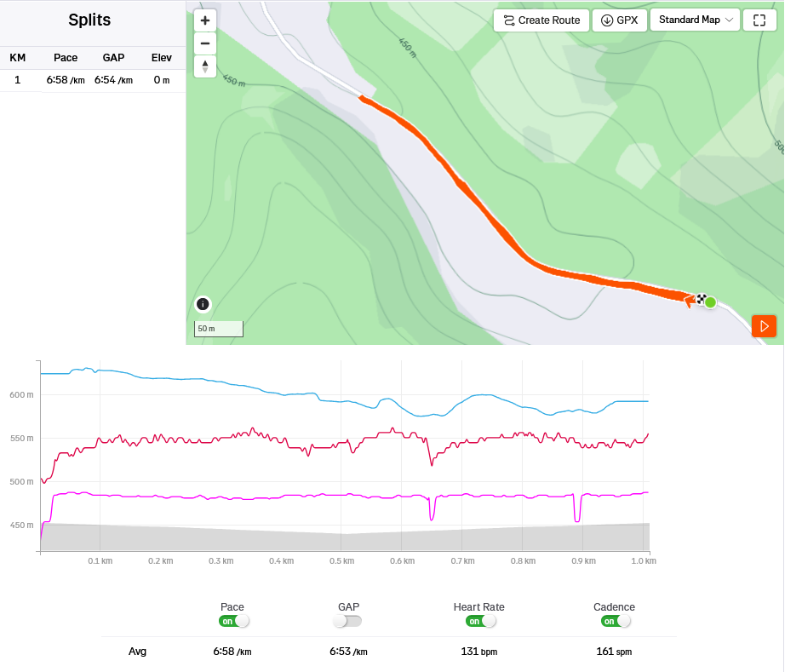Select the kilometer 1 split row
The height and width of the screenshot is (672, 802).
click(92, 80)
